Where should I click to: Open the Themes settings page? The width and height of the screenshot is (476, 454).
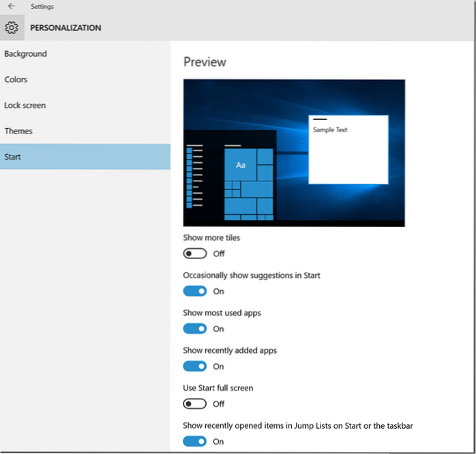[18, 131]
